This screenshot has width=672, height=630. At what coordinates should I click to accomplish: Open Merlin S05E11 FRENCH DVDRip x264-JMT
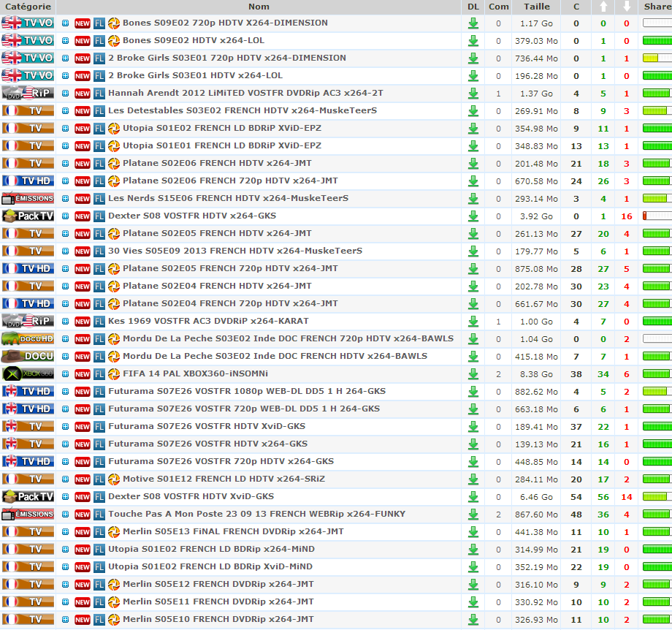[218, 601]
